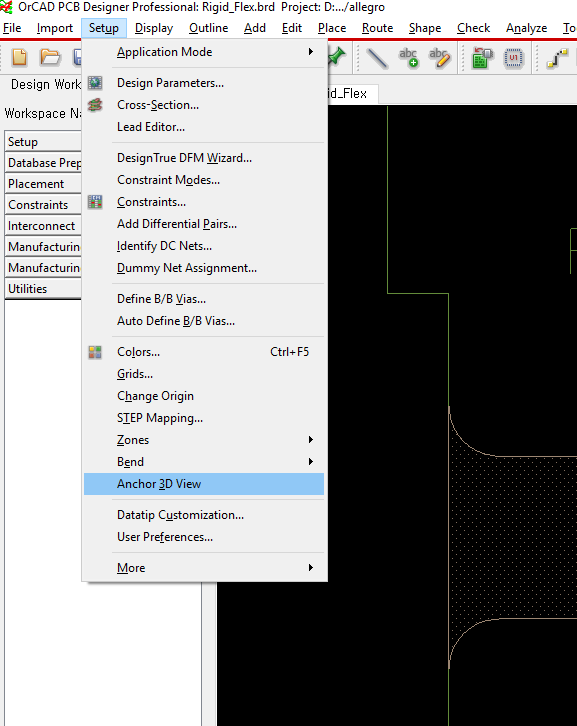
Task: Select Add Differential Pairs...
Action: click(x=204, y=224)
